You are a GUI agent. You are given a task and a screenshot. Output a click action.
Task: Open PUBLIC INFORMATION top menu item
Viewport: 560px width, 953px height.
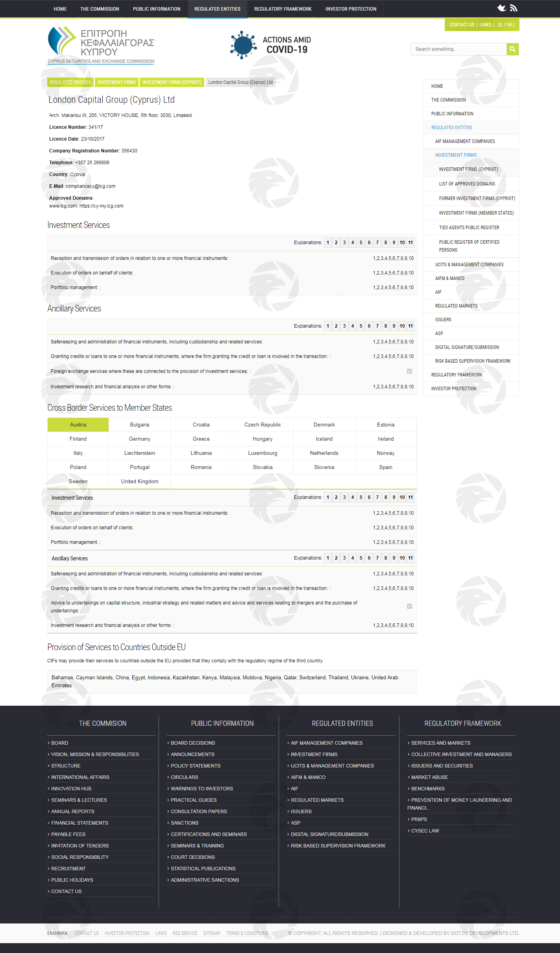point(157,9)
